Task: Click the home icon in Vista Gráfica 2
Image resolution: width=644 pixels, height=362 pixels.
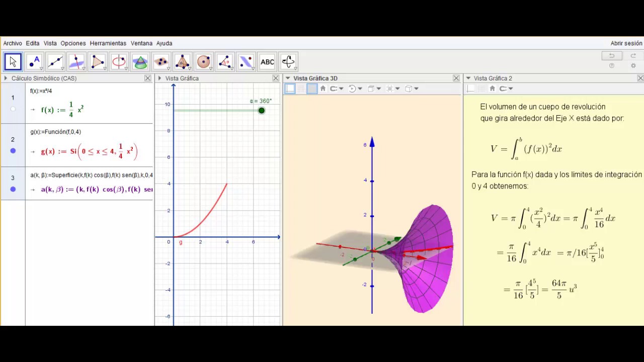Action: click(492, 88)
